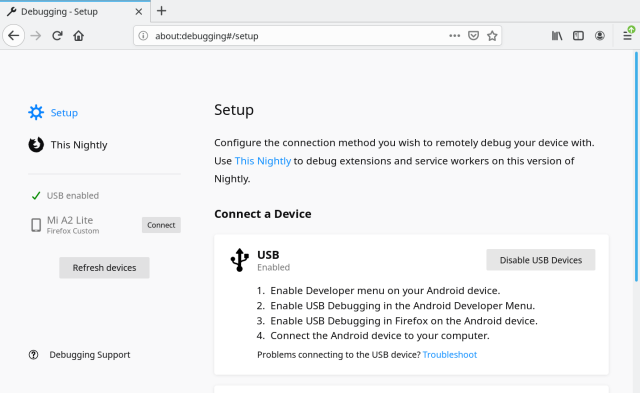
Task: Click the Refresh devices button
Action: (104, 268)
